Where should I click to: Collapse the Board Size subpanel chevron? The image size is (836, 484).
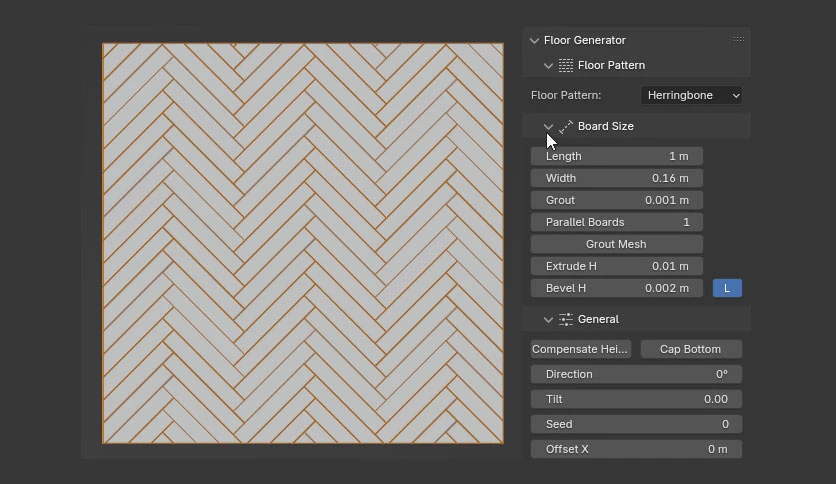pos(548,126)
